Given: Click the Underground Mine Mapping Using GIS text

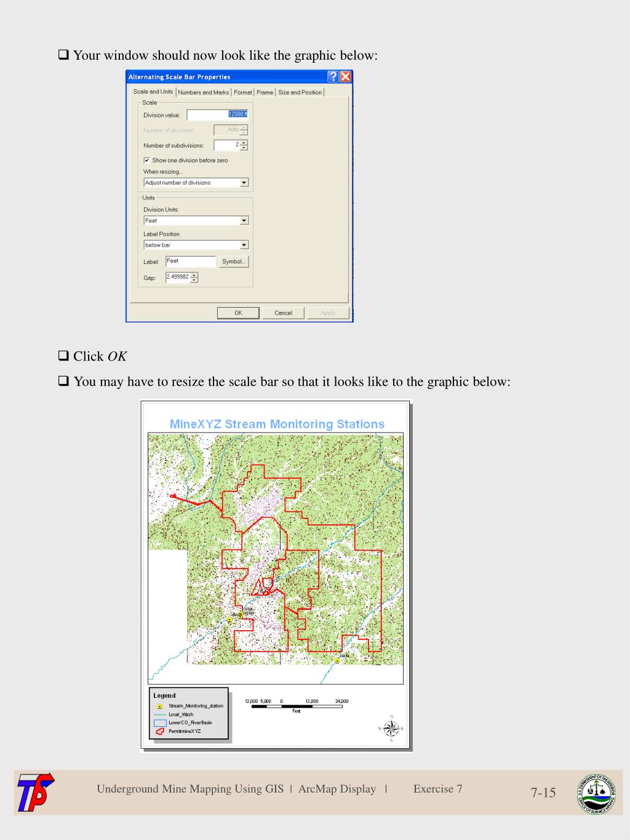Looking at the screenshot, I should (x=190, y=789).
